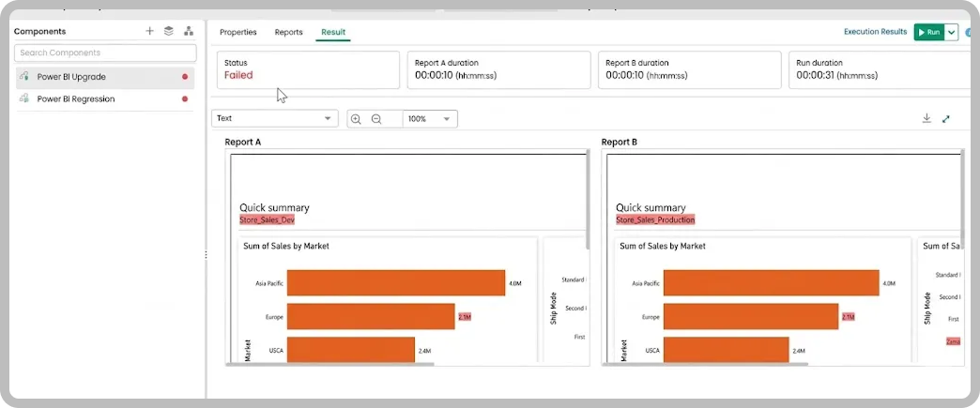
Task: Open the Text comparison type dropdown
Action: (x=275, y=119)
